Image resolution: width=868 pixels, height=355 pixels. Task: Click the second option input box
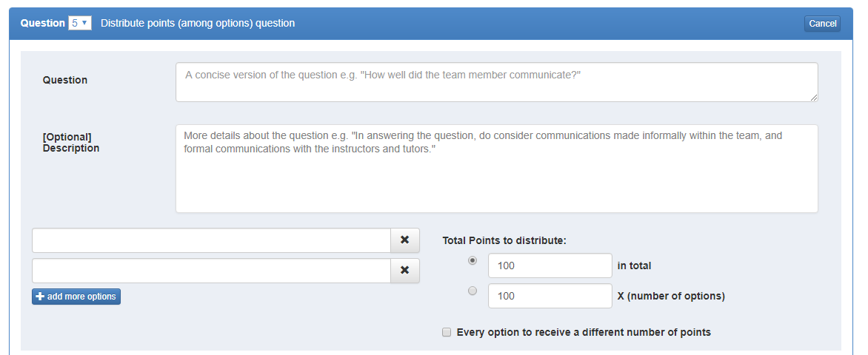[211, 271]
